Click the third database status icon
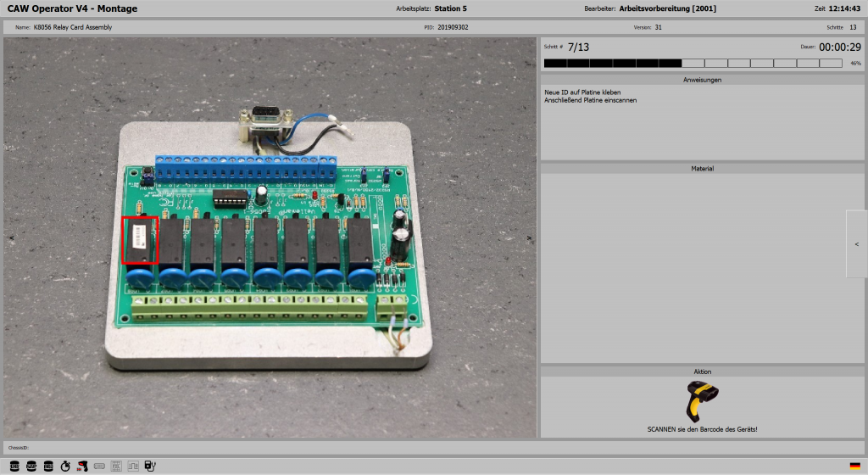Image resolution: width=868 pixels, height=475 pixels. [x=48, y=467]
